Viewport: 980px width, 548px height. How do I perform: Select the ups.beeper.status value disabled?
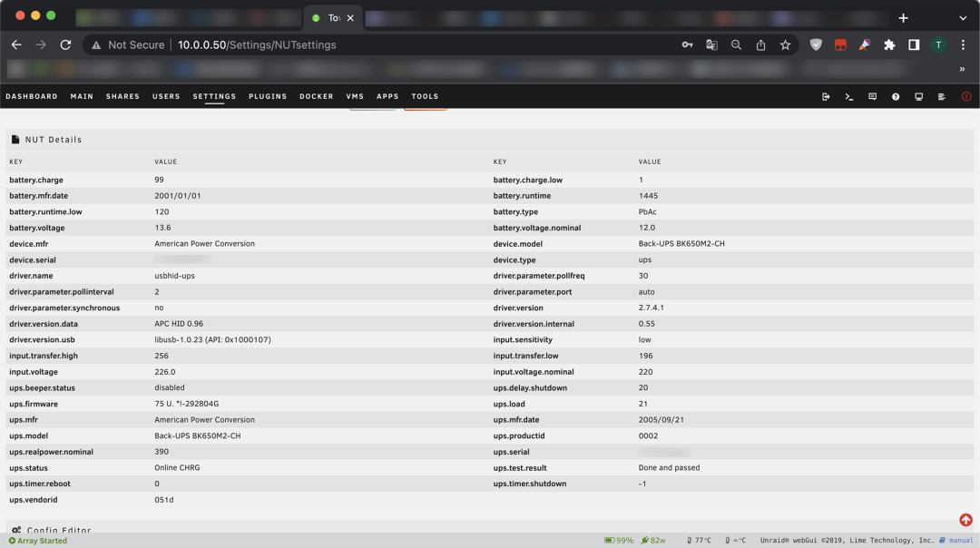(170, 387)
